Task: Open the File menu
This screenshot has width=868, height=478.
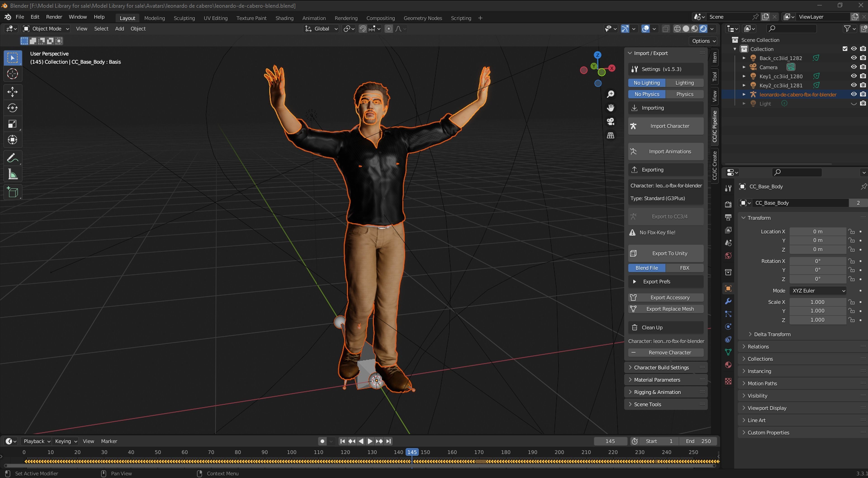Action: pos(19,17)
